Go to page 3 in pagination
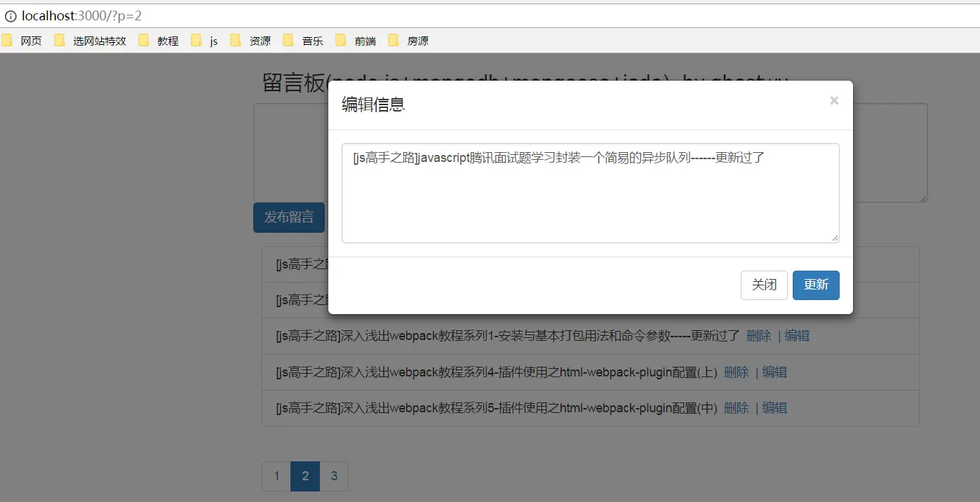 334,476
